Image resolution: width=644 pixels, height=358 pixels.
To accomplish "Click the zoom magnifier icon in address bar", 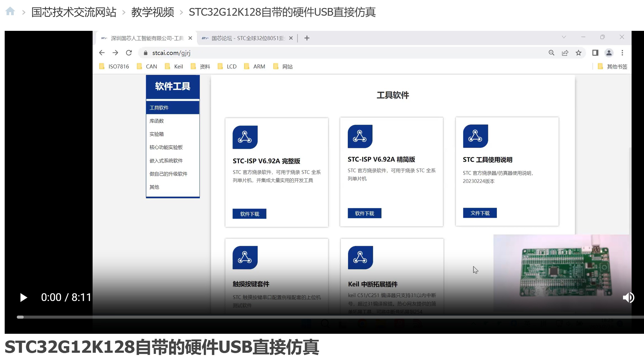I will tap(551, 53).
